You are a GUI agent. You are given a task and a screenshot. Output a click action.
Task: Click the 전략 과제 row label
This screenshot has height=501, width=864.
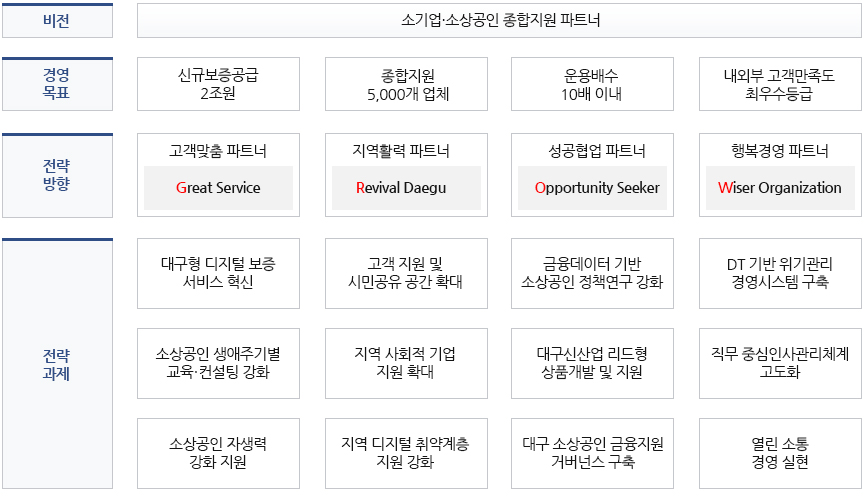point(57,364)
